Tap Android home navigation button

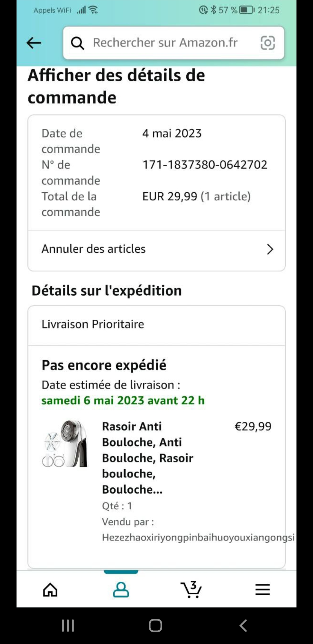[155, 625]
